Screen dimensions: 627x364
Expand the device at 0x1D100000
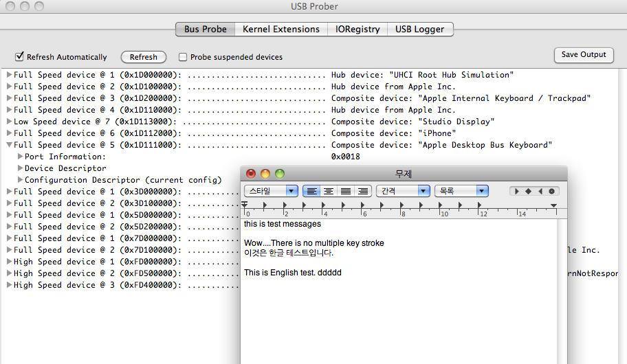point(9,87)
